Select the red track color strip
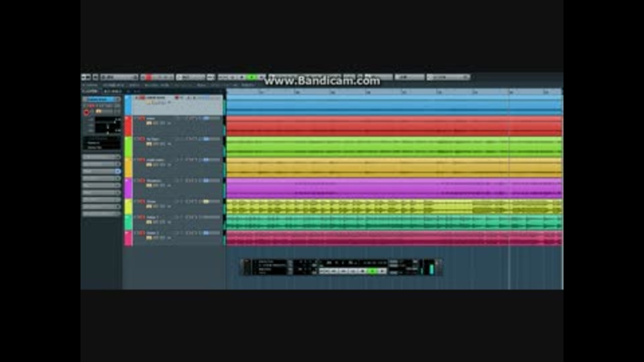644x362 pixels. pyautogui.click(x=128, y=126)
